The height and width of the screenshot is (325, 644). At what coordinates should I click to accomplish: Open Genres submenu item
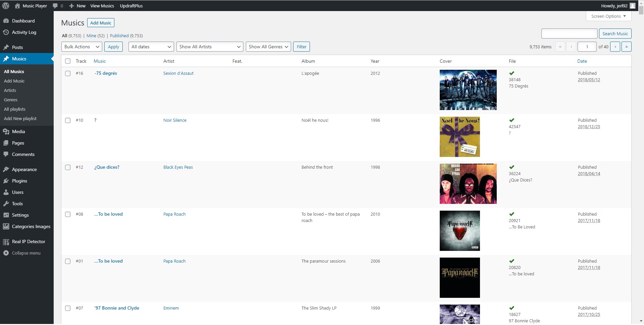pyautogui.click(x=11, y=100)
